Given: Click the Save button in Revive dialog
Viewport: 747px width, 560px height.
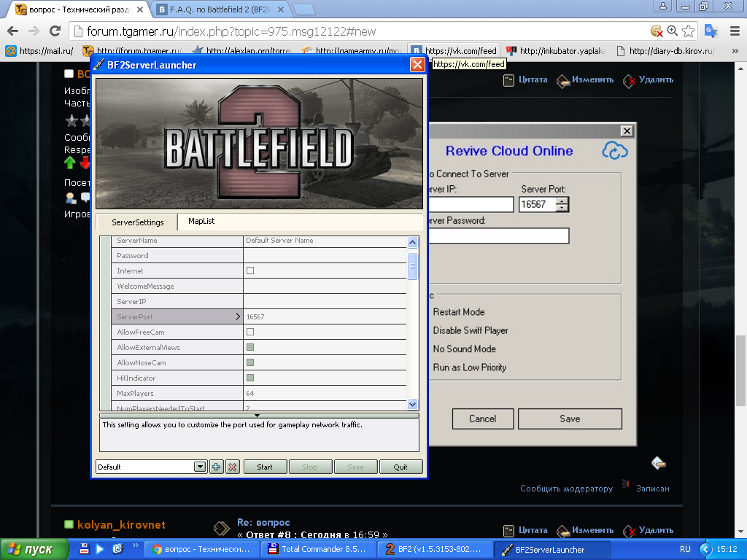Looking at the screenshot, I should point(570,419).
